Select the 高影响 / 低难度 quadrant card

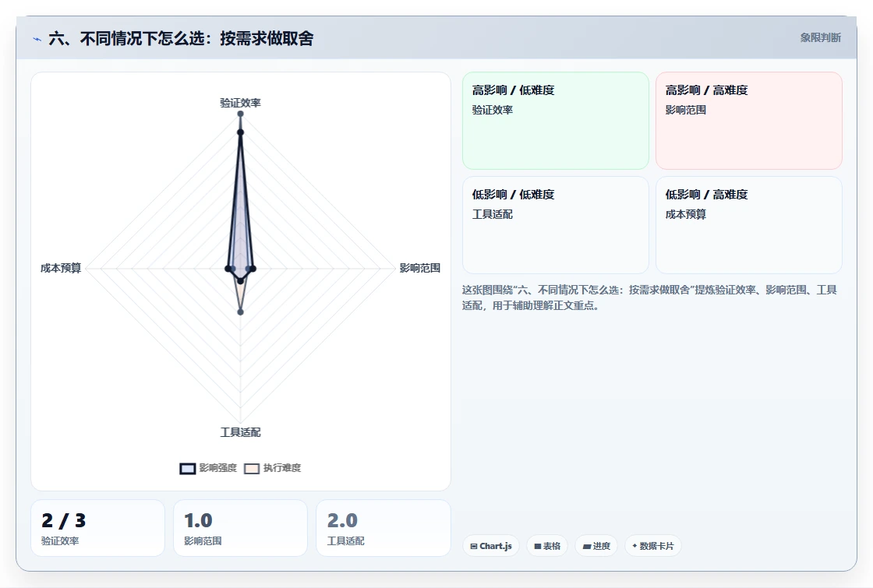pyautogui.click(x=556, y=121)
